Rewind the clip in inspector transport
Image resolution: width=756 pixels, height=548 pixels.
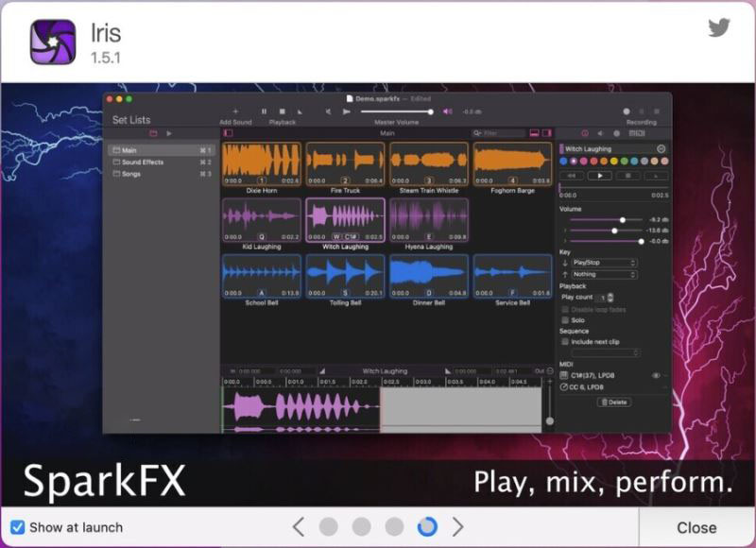572,176
